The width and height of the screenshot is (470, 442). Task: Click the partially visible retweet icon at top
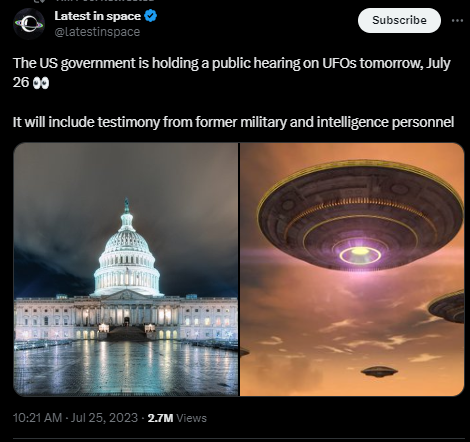click(39, 1)
